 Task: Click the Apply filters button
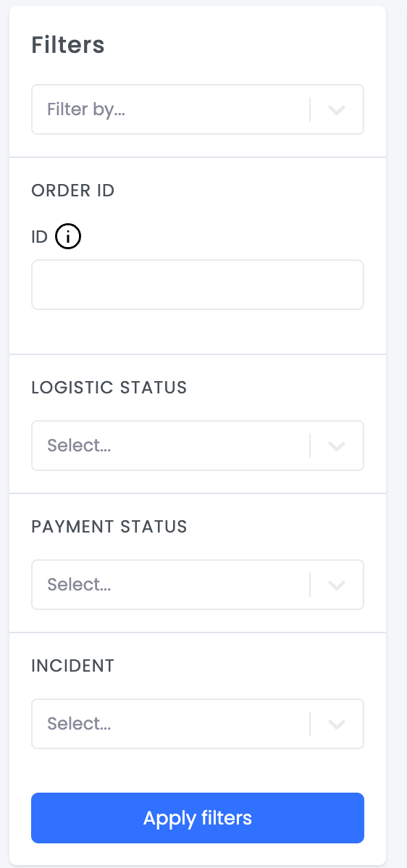[198, 817]
